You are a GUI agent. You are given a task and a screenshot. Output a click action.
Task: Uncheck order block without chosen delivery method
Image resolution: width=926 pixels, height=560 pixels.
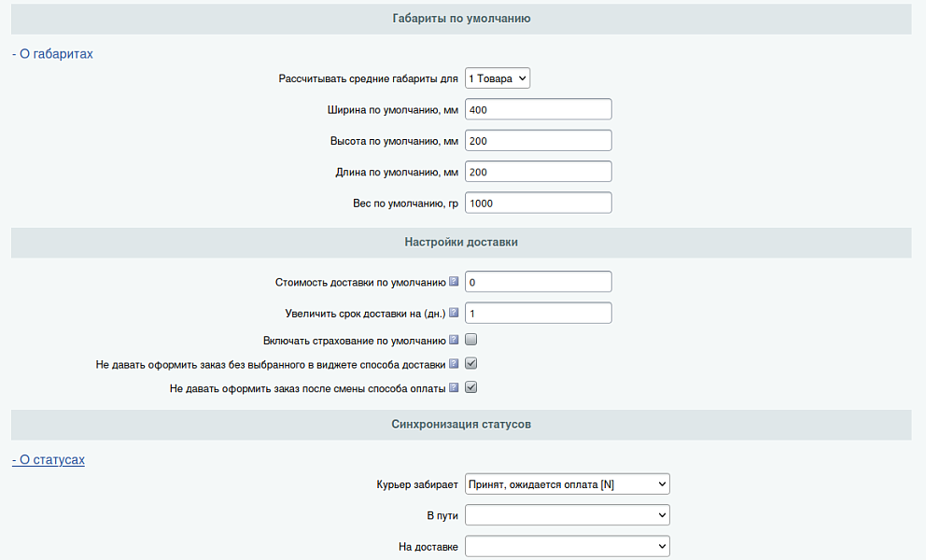point(471,364)
